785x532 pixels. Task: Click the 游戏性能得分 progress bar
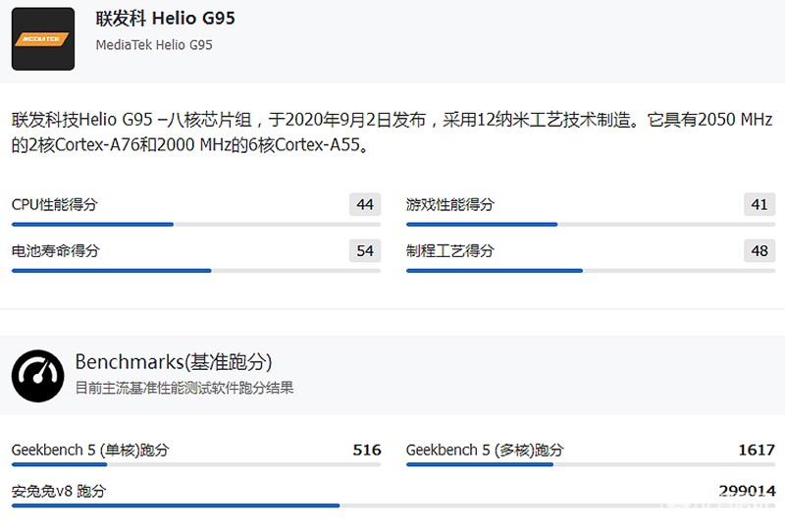(591, 225)
